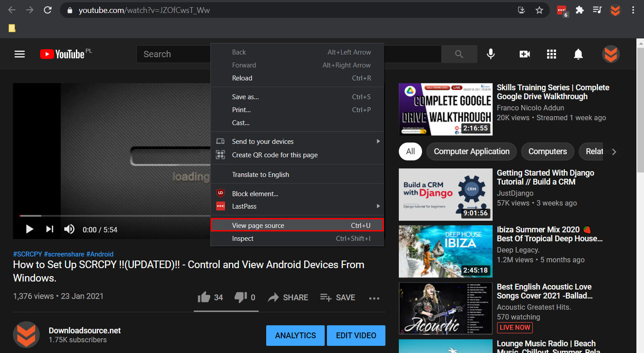Click the #SCRCPY hashtag

pyautogui.click(x=28, y=254)
